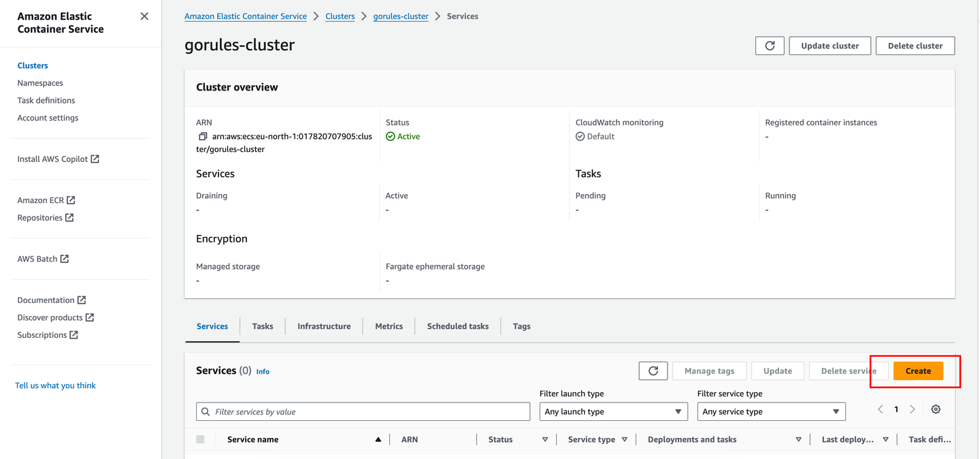Image resolution: width=980 pixels, height=459 pixels.
Task: Refresh the services list
Action: [x=653, y=370]
